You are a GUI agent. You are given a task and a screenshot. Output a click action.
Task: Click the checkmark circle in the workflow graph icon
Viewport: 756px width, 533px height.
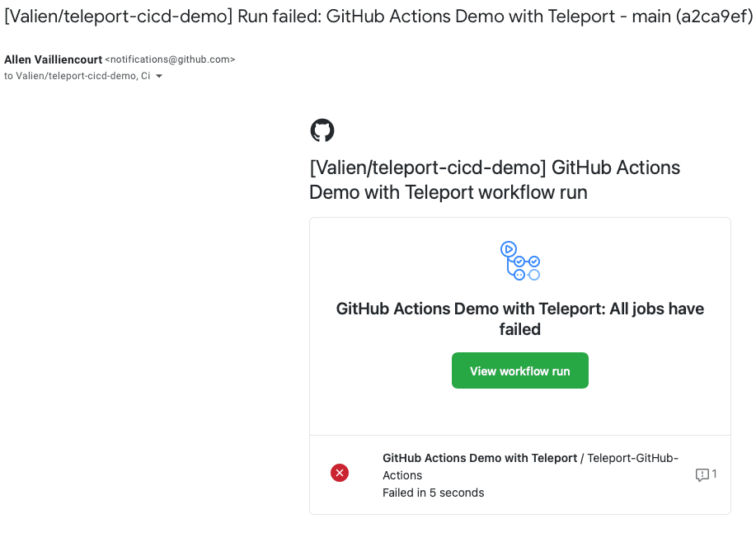click(519, 262)
